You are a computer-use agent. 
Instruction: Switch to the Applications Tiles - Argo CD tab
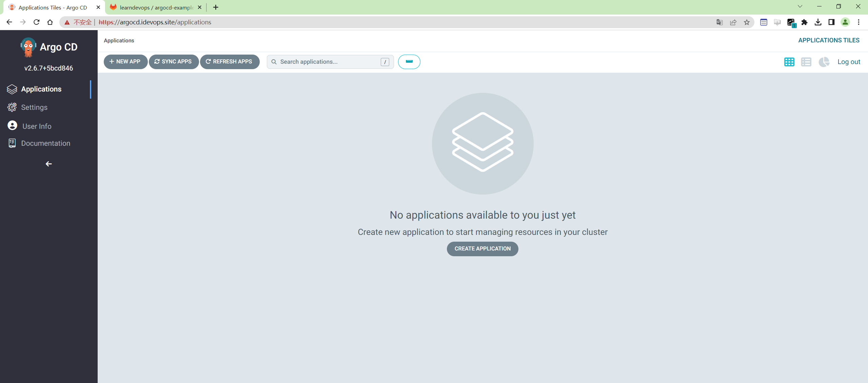click(54, 7)
